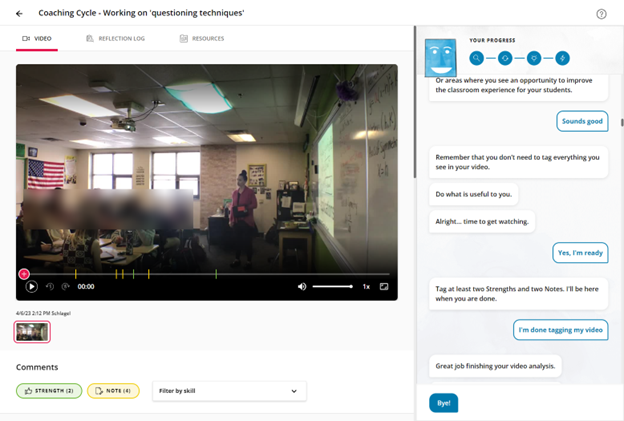
Task: Click the back arrow beside Coaching Cycle title
Action: click(19, 14)
